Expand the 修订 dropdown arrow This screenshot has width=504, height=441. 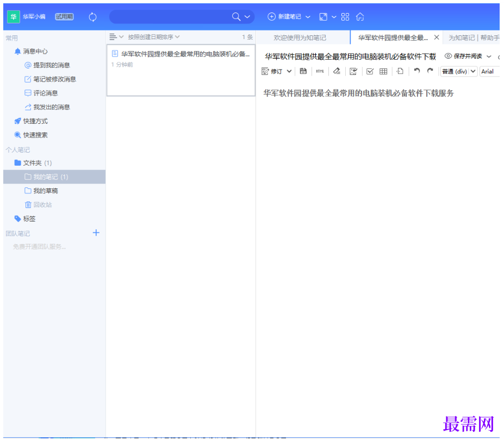(x=289, y=71)
